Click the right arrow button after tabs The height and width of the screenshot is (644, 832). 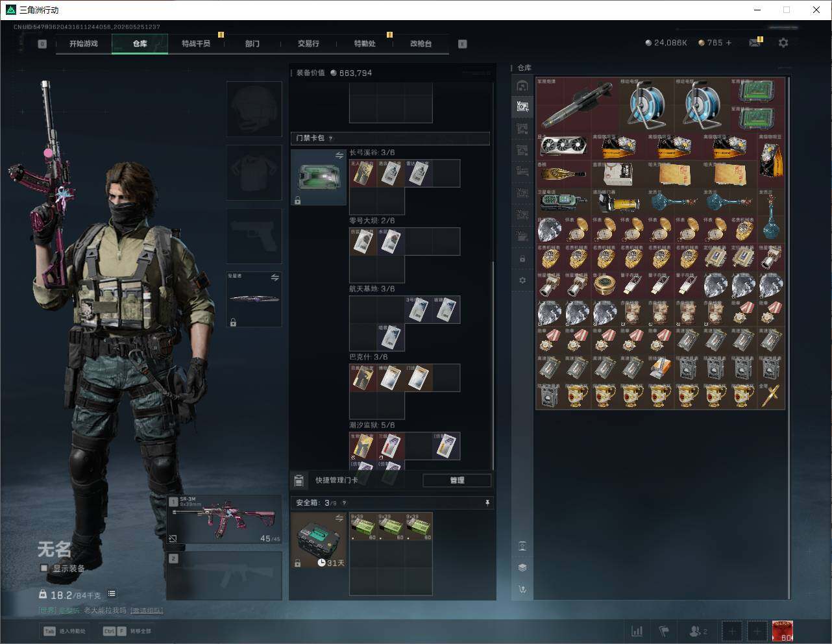[x=463, y=44]
